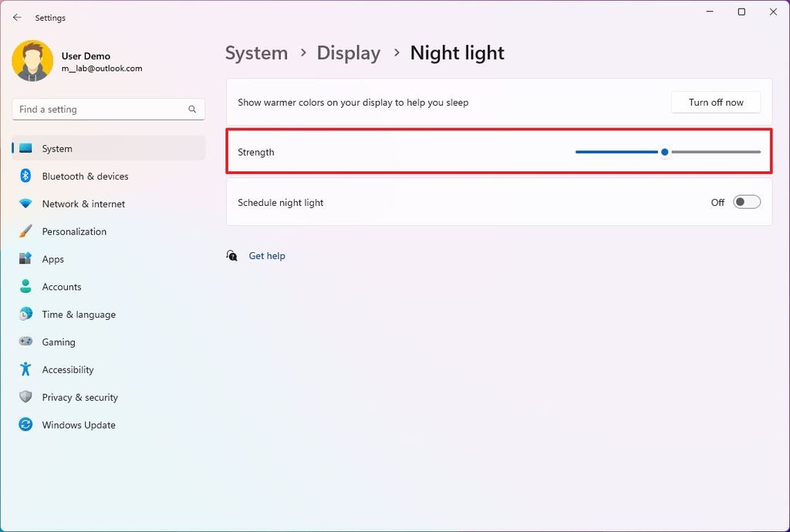Adjust the night light Strength slider
The height and width of the screenshot is (532, 790).
point(665,152)
